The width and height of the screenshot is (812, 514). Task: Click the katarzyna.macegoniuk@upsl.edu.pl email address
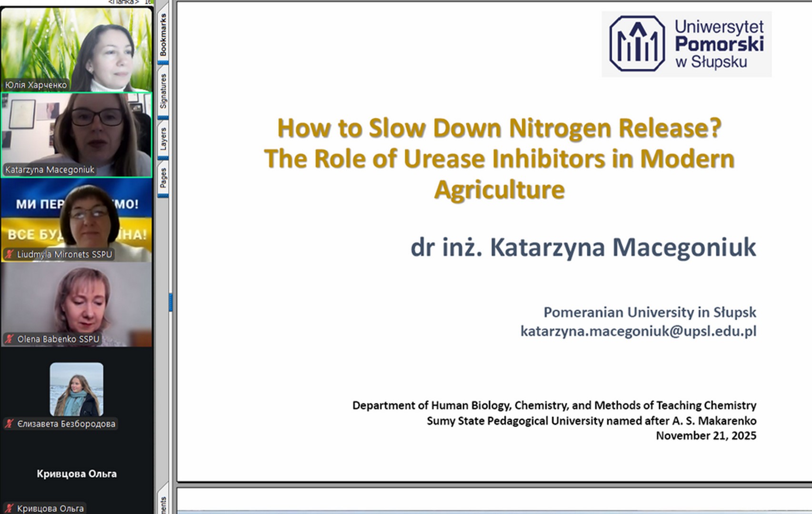pyautogui.click(x=638, y=331)
